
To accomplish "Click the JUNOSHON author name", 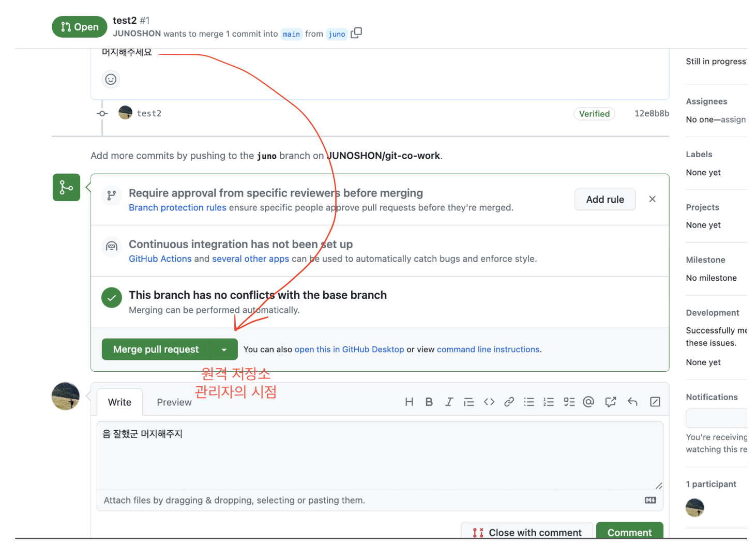I will pos(137,34).
